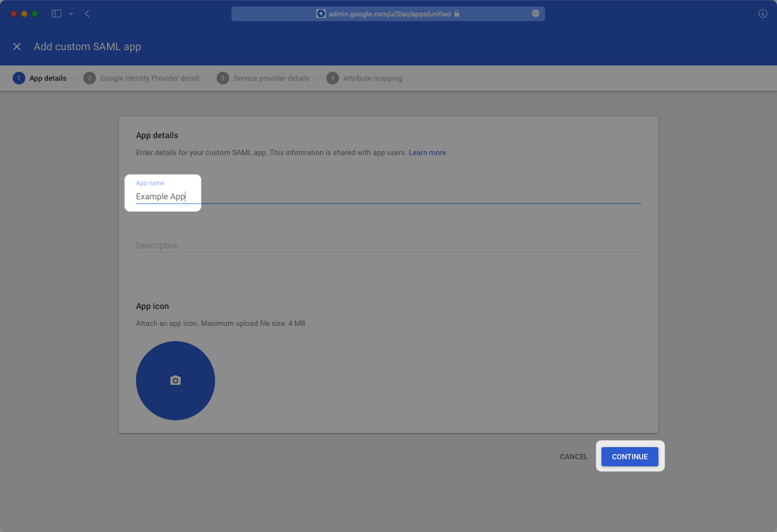
Task: Expand the sidebar dropdown chevron
Action: pyautogui.click(x=71, y=14)
